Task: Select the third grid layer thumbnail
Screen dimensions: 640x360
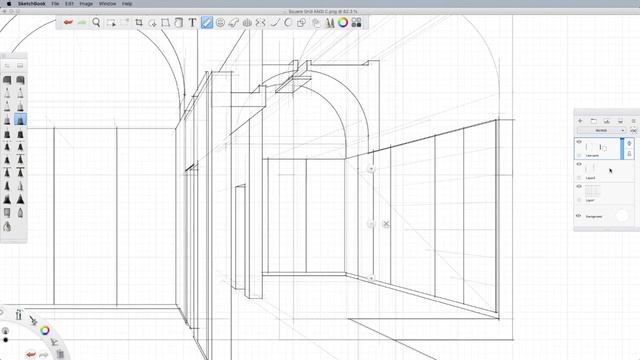Action: coord(592,191)
